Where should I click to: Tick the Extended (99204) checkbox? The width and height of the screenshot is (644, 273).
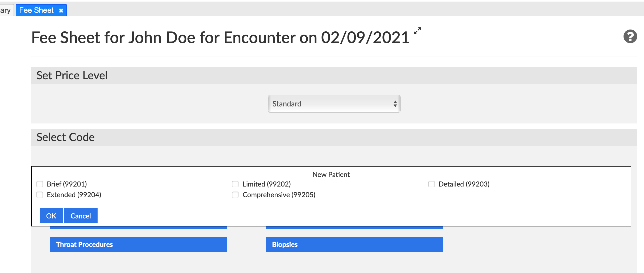pyautogui.click(x=40, y=195)
